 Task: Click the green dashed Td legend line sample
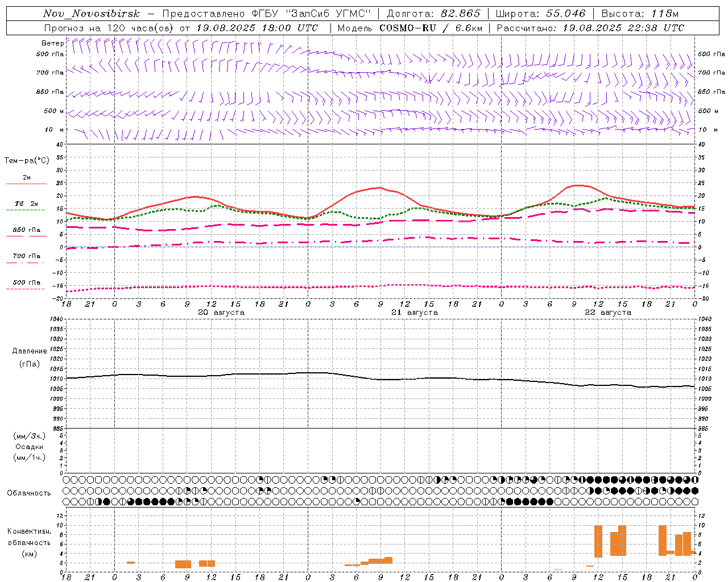(26, 210)
